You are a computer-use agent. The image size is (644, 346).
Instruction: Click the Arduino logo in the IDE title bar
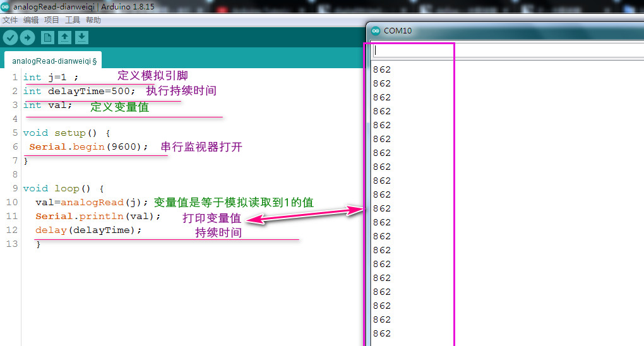tap(5, 6)
